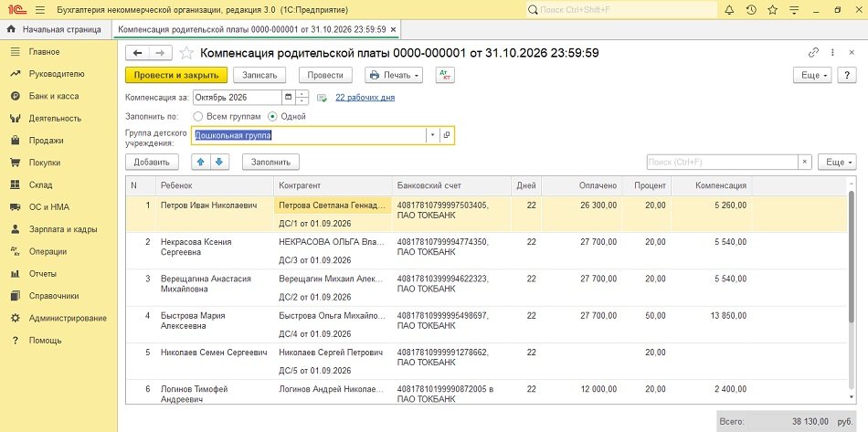
Task: Sort by Ребенок column header
Action: coord(215,185)
